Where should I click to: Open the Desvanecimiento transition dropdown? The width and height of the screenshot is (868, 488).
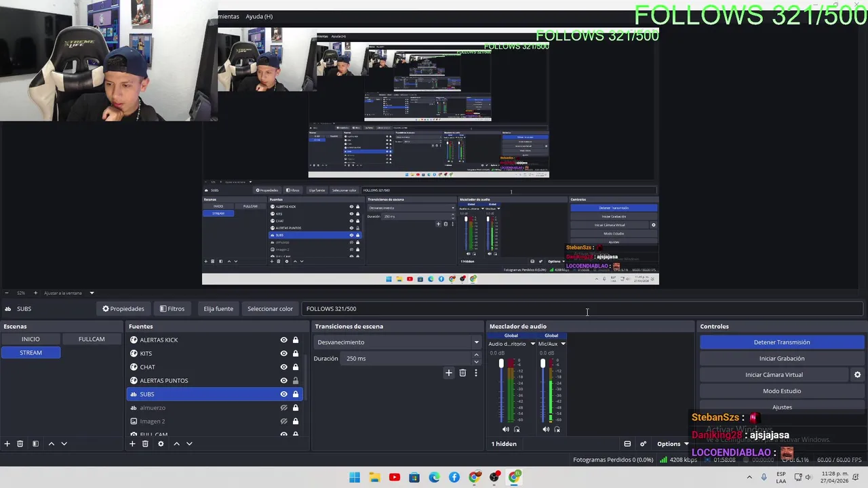click(397, 342)
